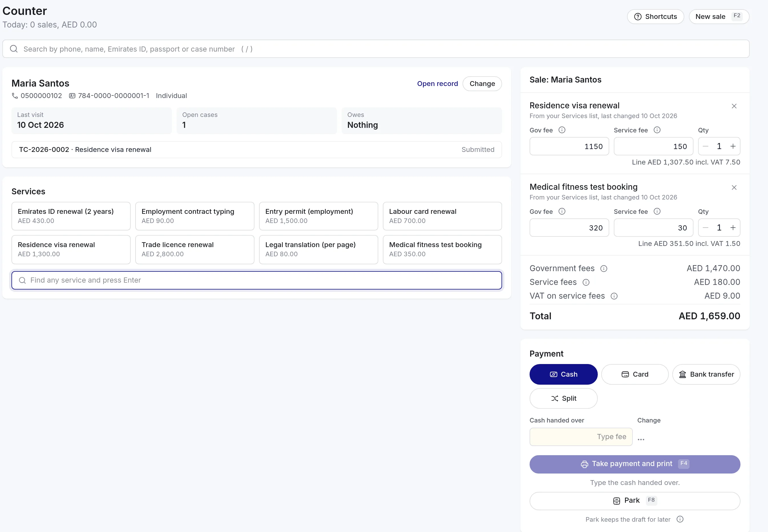Show Gov fee info for Medical fitness booking
The image size is (768, 532).
point(562,211)
